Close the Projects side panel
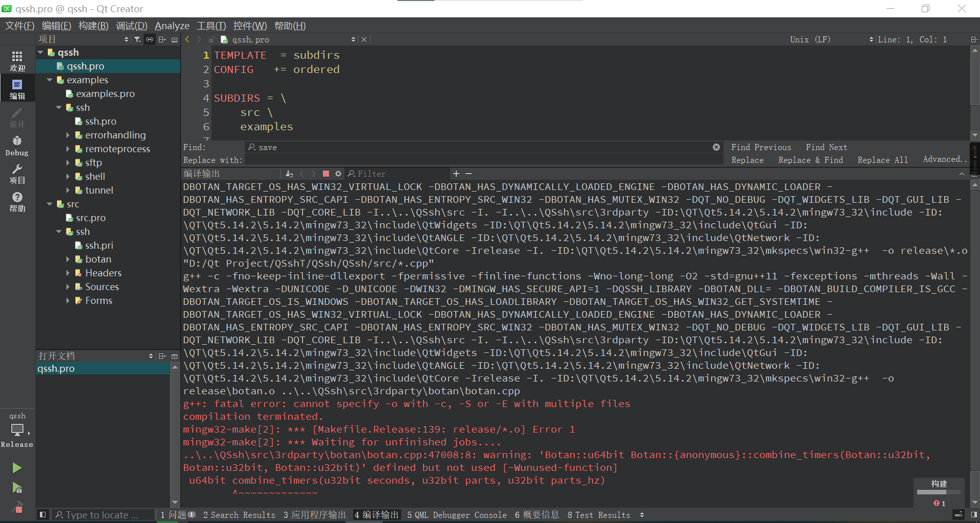The image size is (980, 523). (x=174, y=39)
